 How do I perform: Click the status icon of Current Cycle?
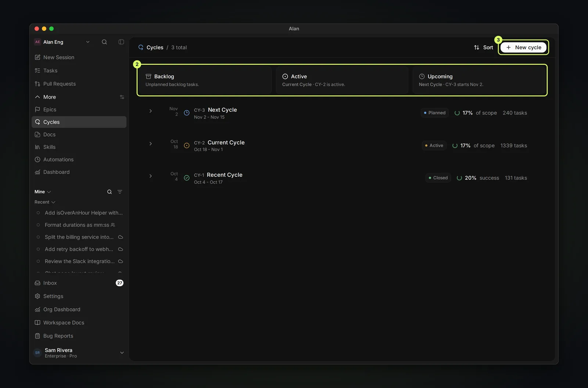click(x=187, y=145)
